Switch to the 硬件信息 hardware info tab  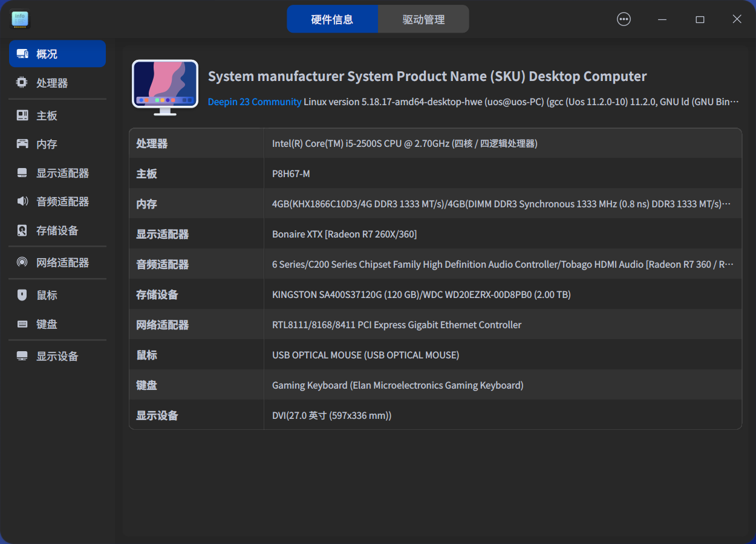[333, 19]
